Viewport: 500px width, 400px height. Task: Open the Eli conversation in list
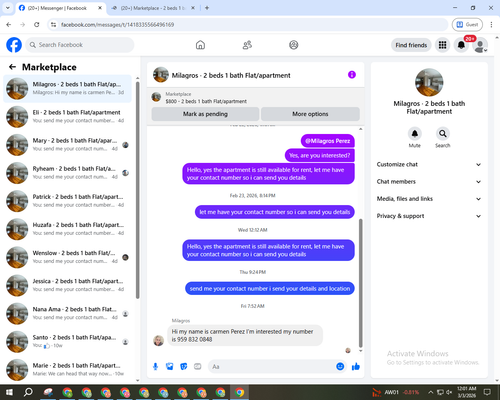coord(67,117)
